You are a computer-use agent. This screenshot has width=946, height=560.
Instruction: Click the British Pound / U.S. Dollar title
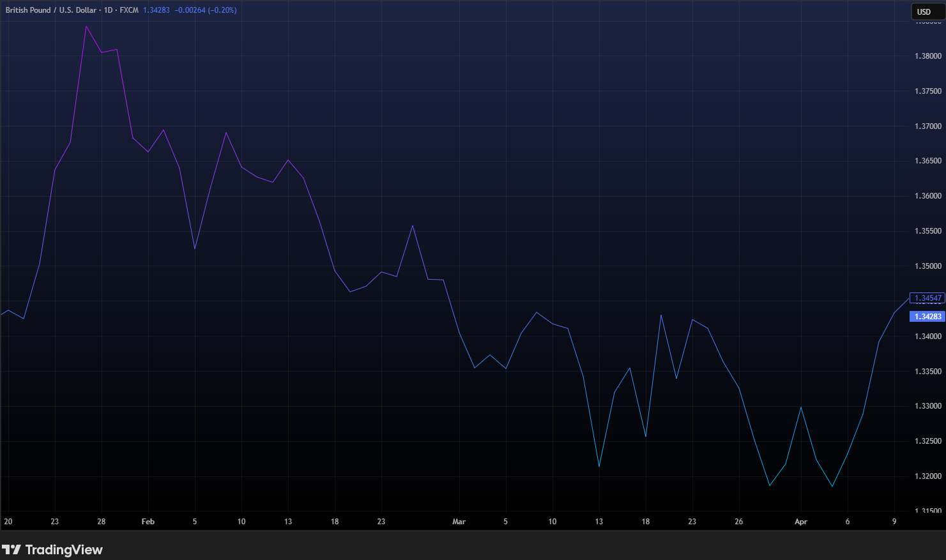click(51, 10)
